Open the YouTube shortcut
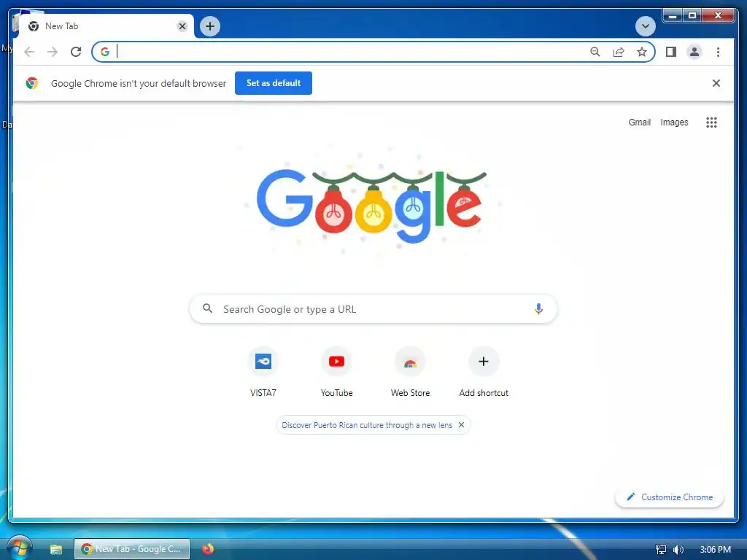This screenshot has width=747, height=560. pyautogui.click(x=337, y=373)
